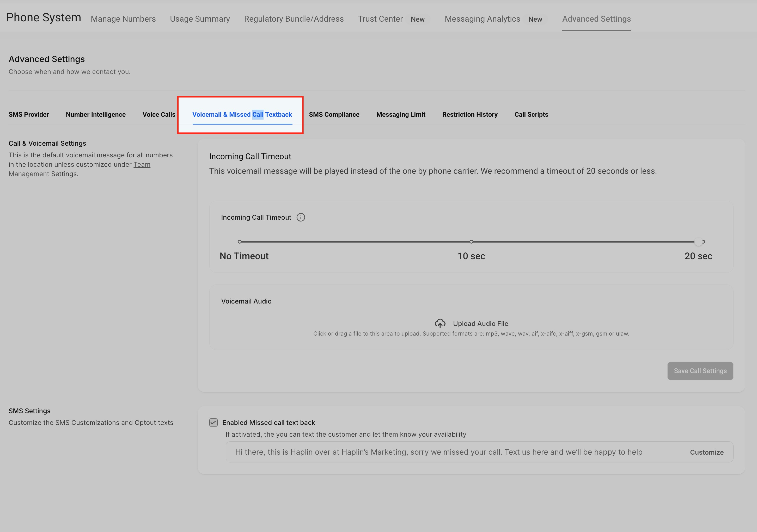Click the Incoming Call Timeout info icon
The width and height of the screenshot is (757, 532).
click(x=300, y=217)
